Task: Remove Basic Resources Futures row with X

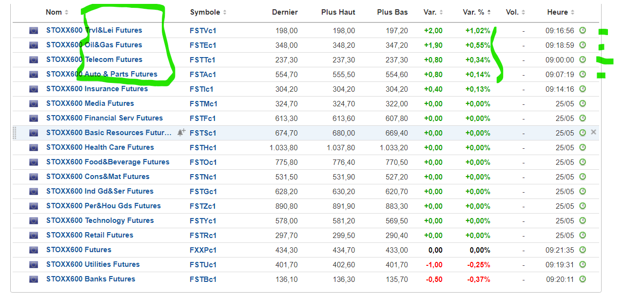Action: 593,132
